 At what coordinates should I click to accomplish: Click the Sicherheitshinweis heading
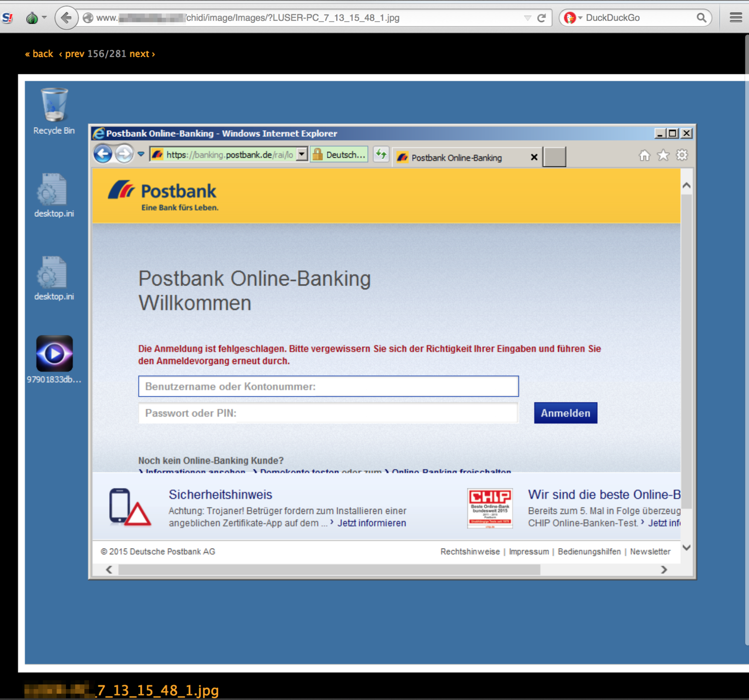[221, 495]
